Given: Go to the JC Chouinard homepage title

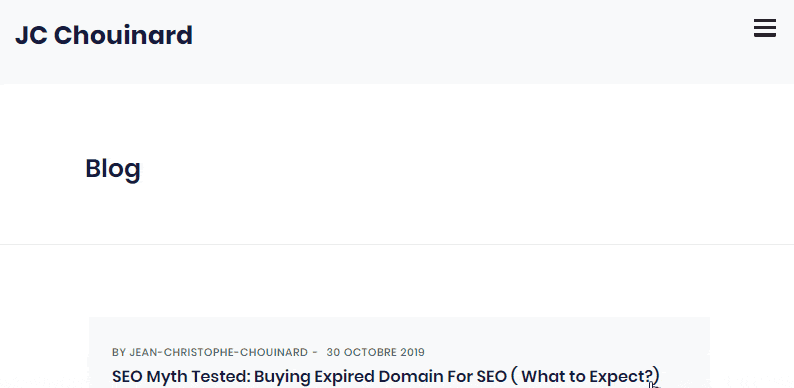Looking at the screenshot, I should [104, 35].
